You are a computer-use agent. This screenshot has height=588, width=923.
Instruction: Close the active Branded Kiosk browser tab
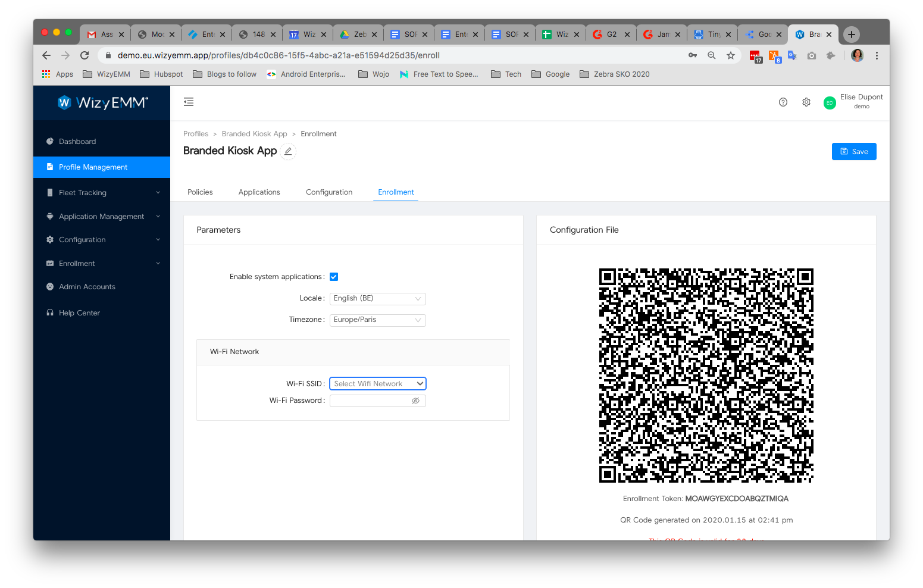829,35
